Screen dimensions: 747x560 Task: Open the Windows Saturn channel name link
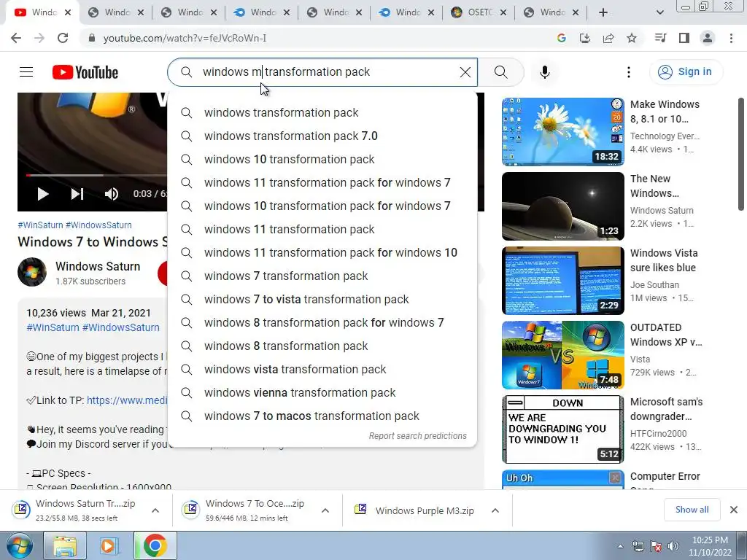[98, 266]
